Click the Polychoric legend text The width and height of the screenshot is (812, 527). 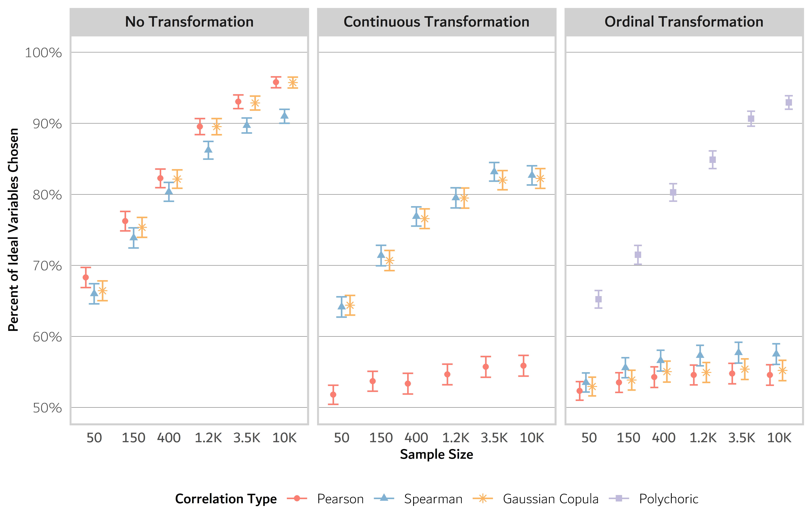pos(668,499)
